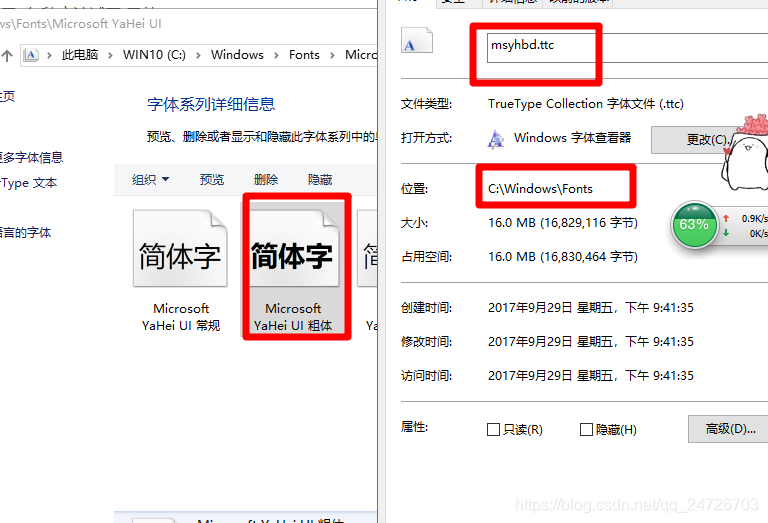
Task: Click the font file icon in properties dialog
Action: coord(417,40)
